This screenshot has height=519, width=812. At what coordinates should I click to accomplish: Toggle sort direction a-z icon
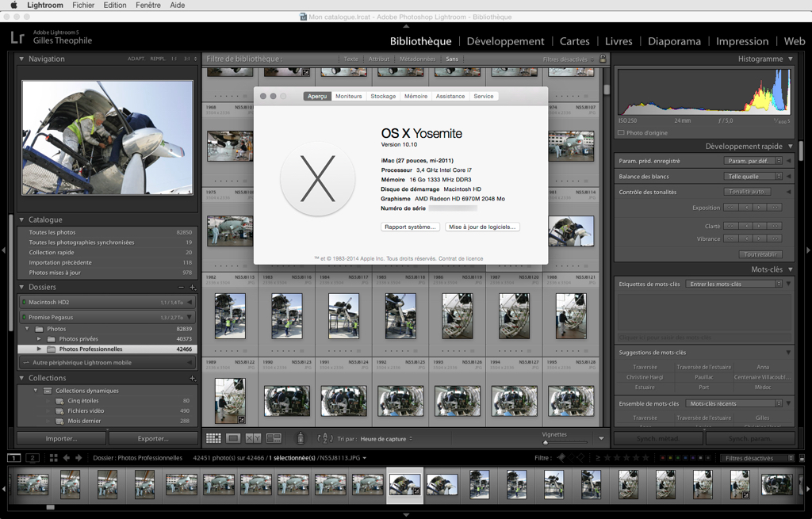[325, 438]
